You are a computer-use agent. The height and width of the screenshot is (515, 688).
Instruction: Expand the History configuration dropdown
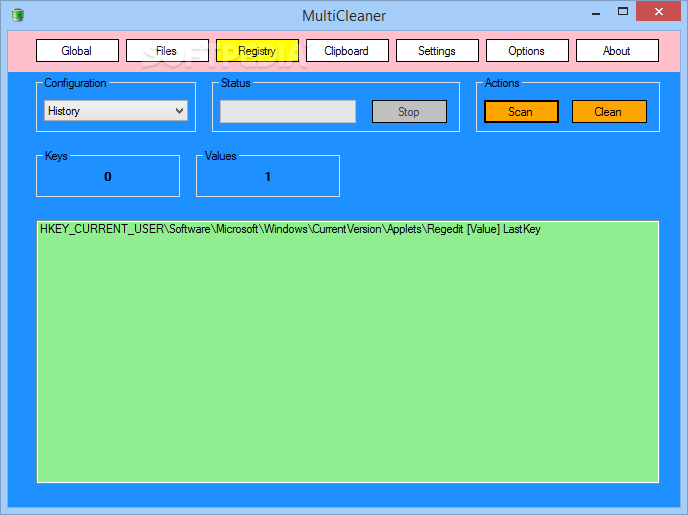[116, 111]
